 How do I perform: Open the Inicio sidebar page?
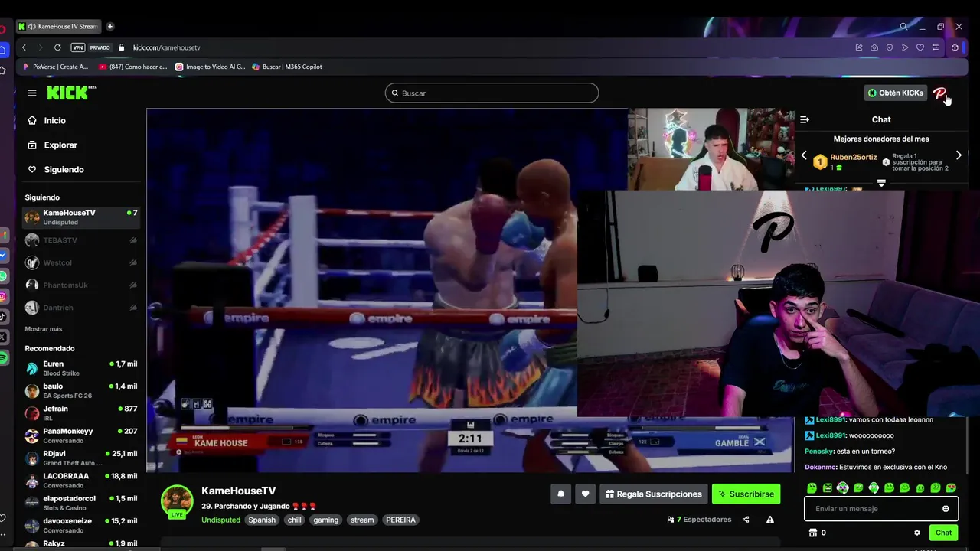(55, 120)
